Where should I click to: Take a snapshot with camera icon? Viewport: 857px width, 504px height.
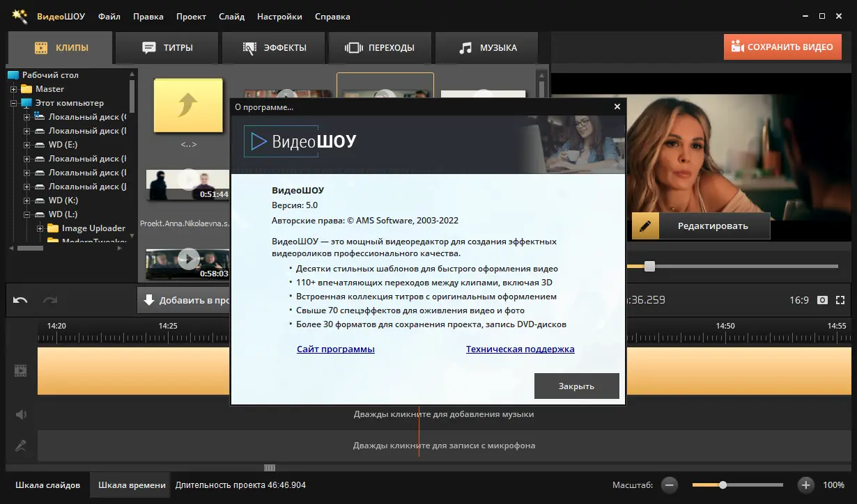click(x=822, y=300)
